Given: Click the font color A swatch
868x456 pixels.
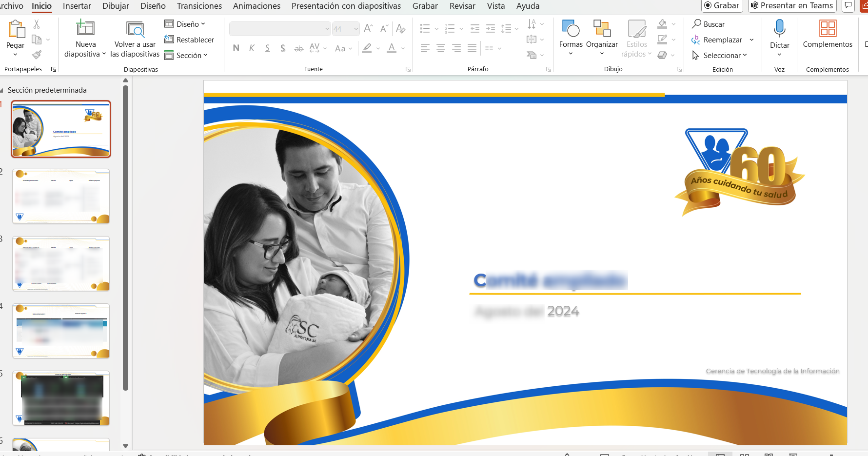Looking at the screenshot, I should click(x=392, y=48).
